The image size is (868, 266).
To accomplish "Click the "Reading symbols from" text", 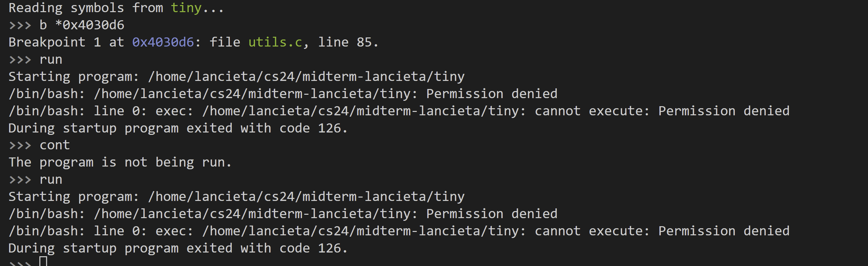I will pyautogui.click(x=85, y=8).
